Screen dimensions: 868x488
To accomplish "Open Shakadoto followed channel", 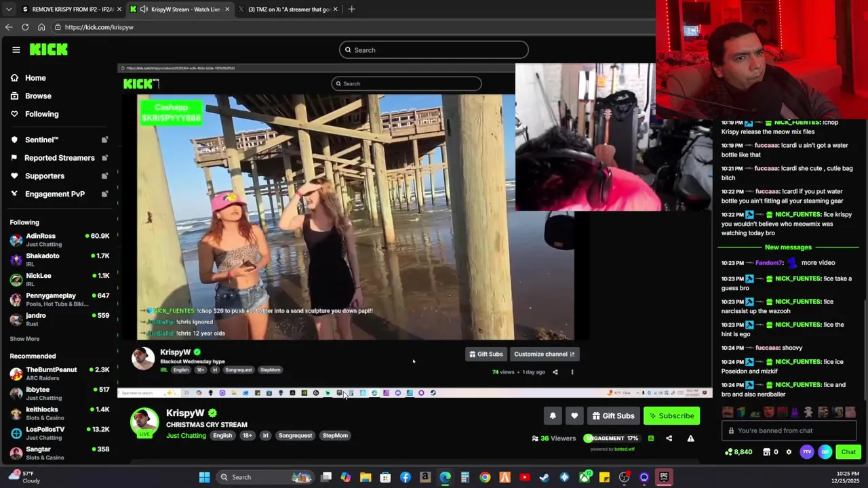I will pyautogui.click(x=60, y=260).
